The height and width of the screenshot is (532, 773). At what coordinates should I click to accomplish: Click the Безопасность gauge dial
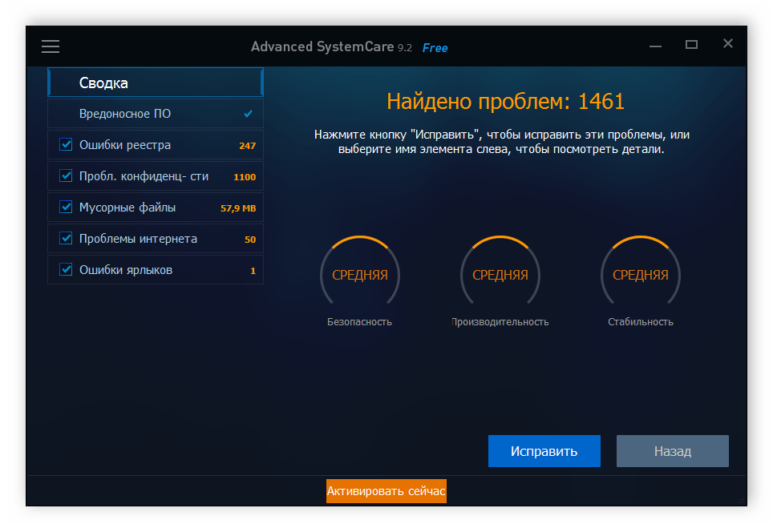pyautogui.click(x=359, y=273)
